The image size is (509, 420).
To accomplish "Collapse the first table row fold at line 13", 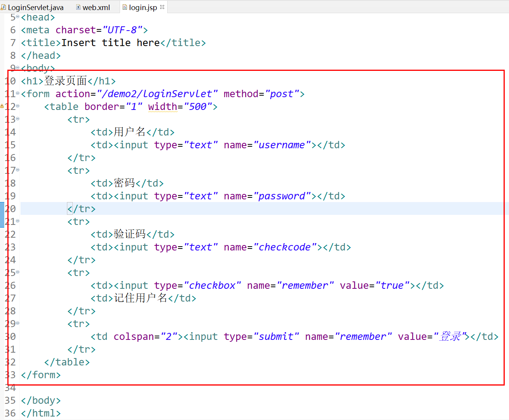I will point(17,118).
